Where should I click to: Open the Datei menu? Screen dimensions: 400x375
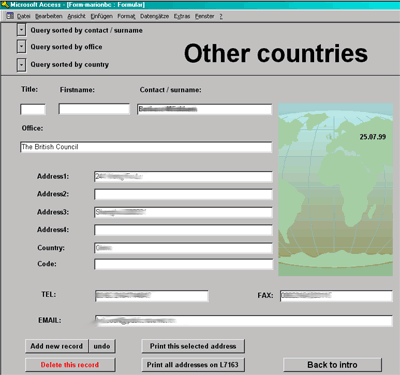(x=23, y=16)
